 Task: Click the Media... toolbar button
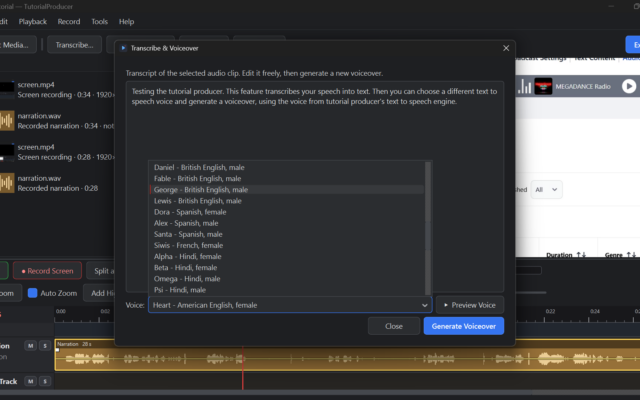(16, 45)
